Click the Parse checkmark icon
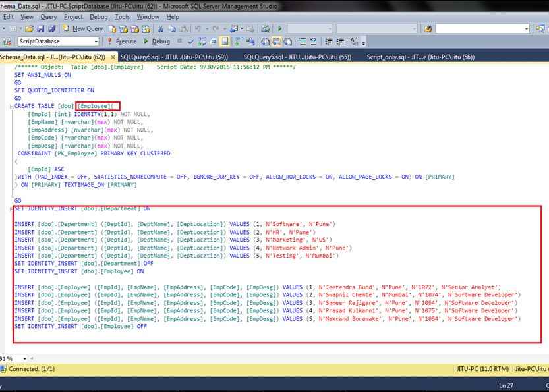The height and width of the screenshot is (392, 549). (190, 41)
